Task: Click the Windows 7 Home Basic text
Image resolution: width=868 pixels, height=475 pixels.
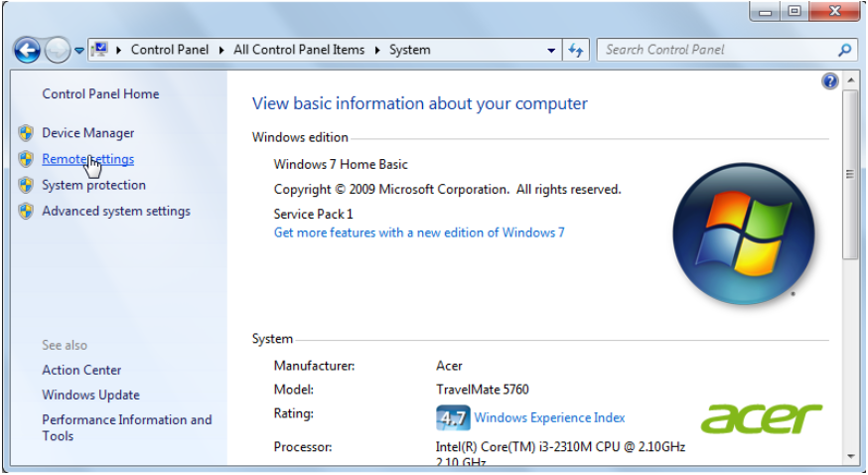Action: pos(341,164)
